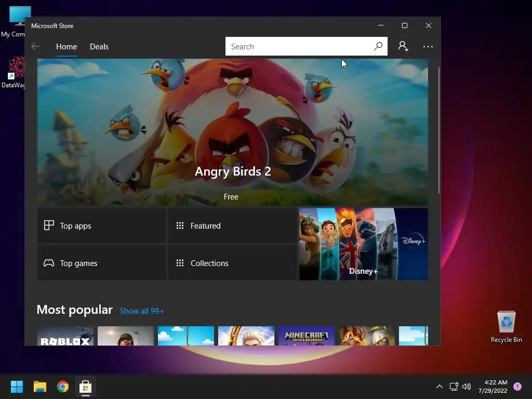Click the Store vertical scrollbar
The height and width of the screenshot is (399, 532).
[438, 130]
